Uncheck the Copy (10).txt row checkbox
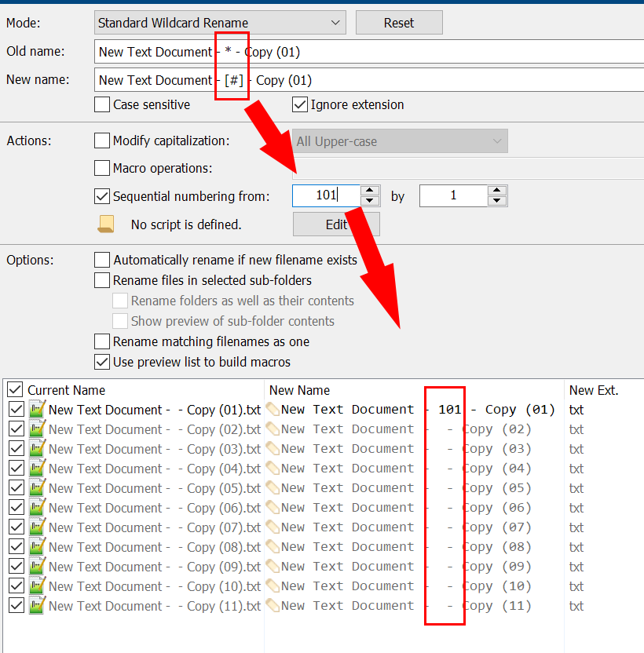Screen dimensions: 644x653 16,586
